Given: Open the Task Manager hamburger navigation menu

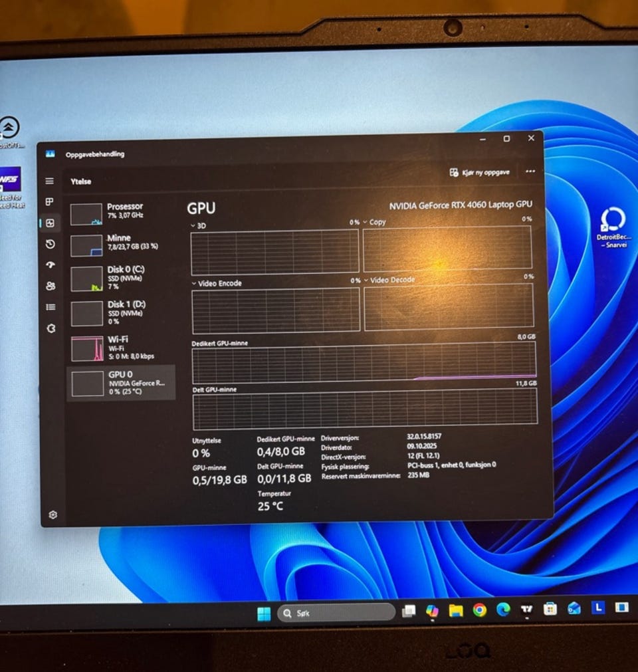Looking at the screenshot, I should [x=50, y=181].
